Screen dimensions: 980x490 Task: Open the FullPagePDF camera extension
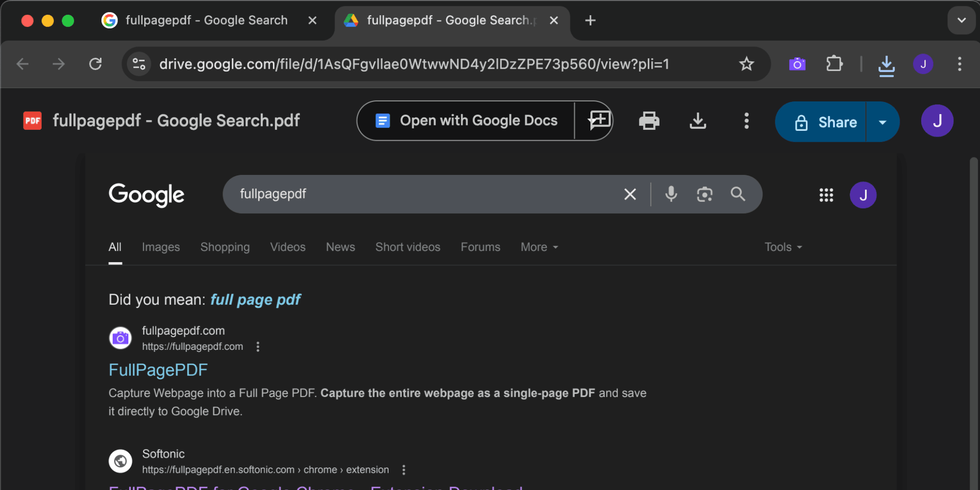(797, 64)
